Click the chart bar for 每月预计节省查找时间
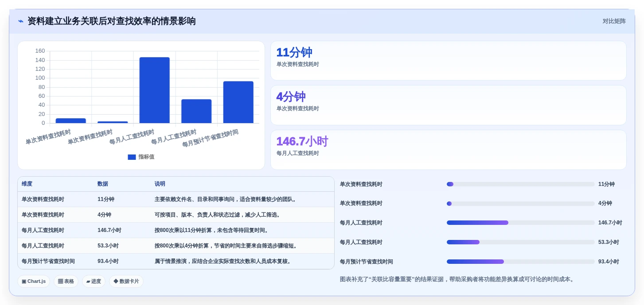The image size is (644, 305). pyautogui.click(x=238, y=102)
